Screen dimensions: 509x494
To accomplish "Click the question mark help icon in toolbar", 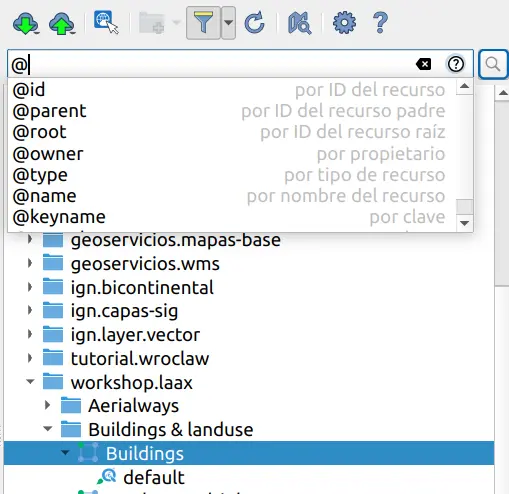I will pos(380,23).
